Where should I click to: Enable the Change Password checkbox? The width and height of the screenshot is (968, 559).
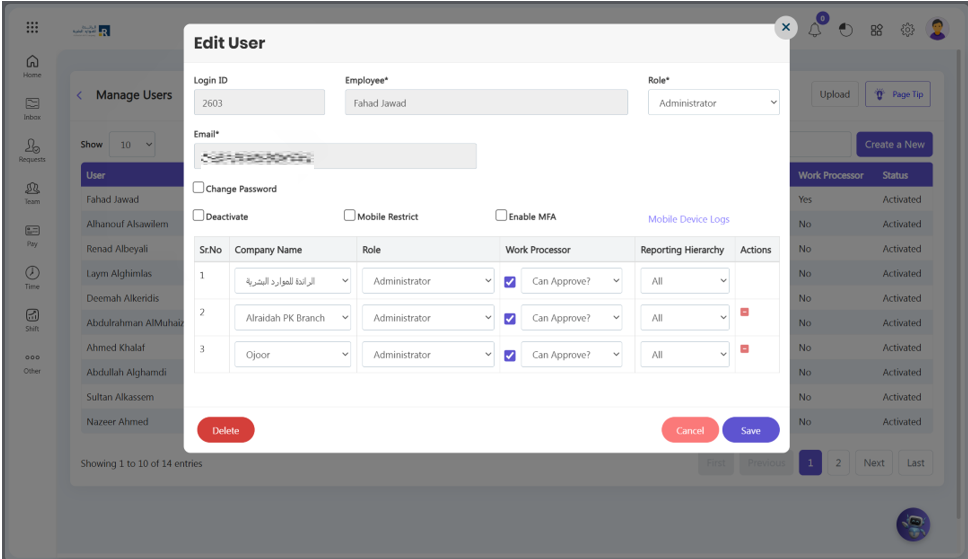[x=199, y=188]
